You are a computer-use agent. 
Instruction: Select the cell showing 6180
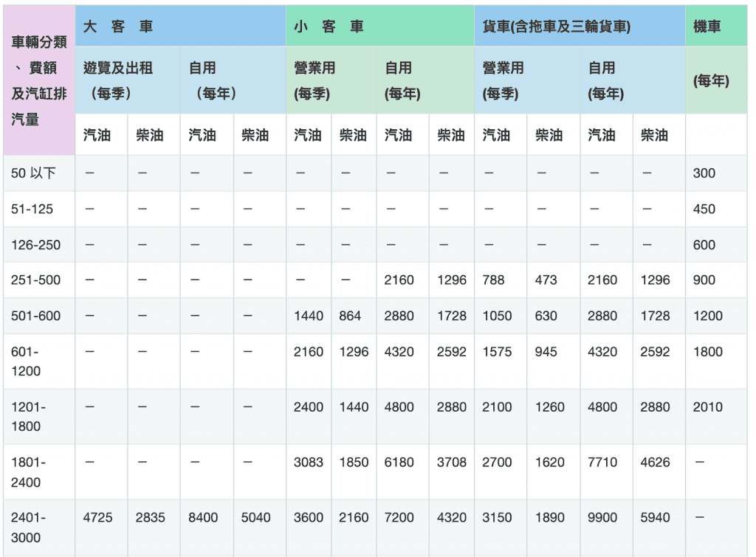click(399, 463)
